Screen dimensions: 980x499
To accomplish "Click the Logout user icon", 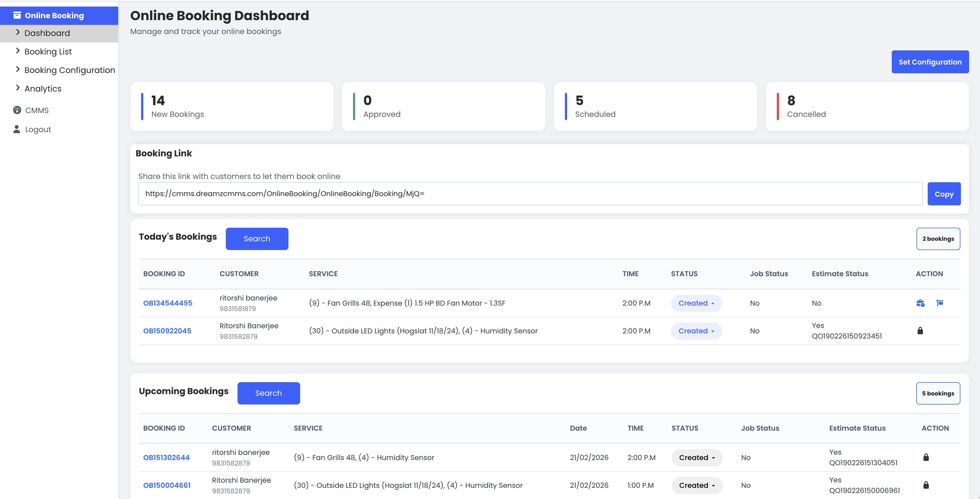I will pyautogui.click(x=17, y=129).
